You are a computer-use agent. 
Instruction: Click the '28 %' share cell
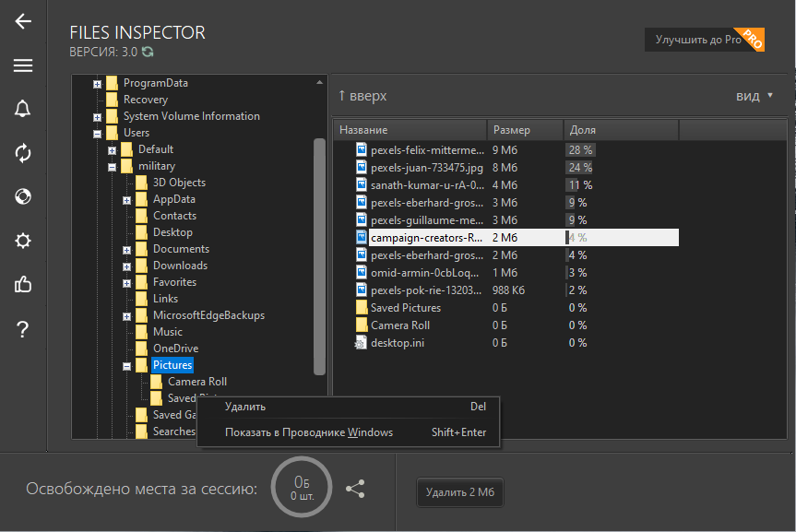coord(580,149)
